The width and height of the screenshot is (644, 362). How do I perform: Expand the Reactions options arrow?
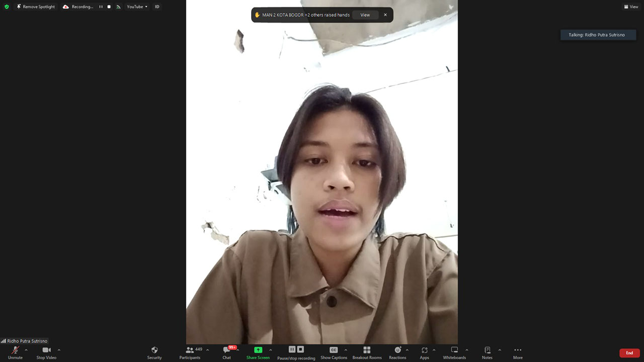(407, 350)
